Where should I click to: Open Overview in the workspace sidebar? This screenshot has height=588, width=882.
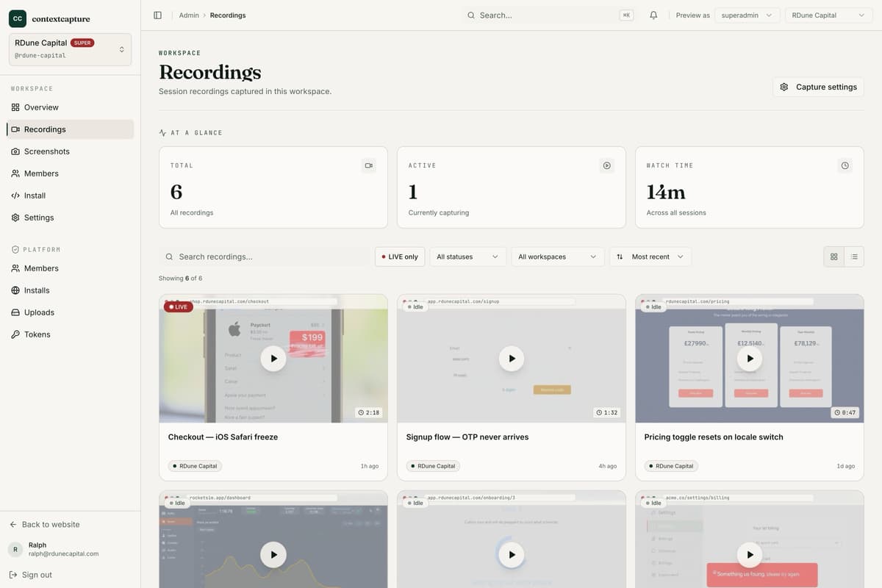(71, 107)
